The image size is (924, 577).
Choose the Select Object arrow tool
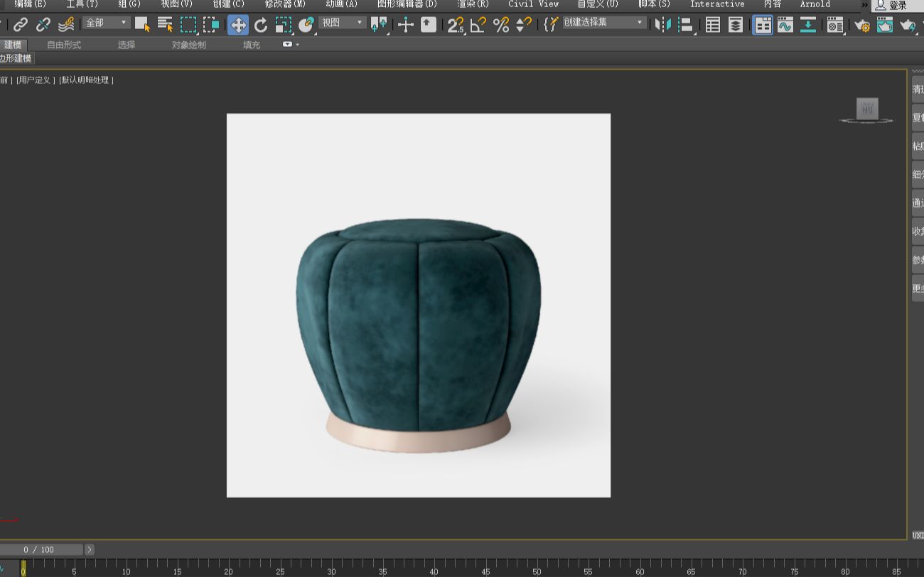tap(142, 25)
